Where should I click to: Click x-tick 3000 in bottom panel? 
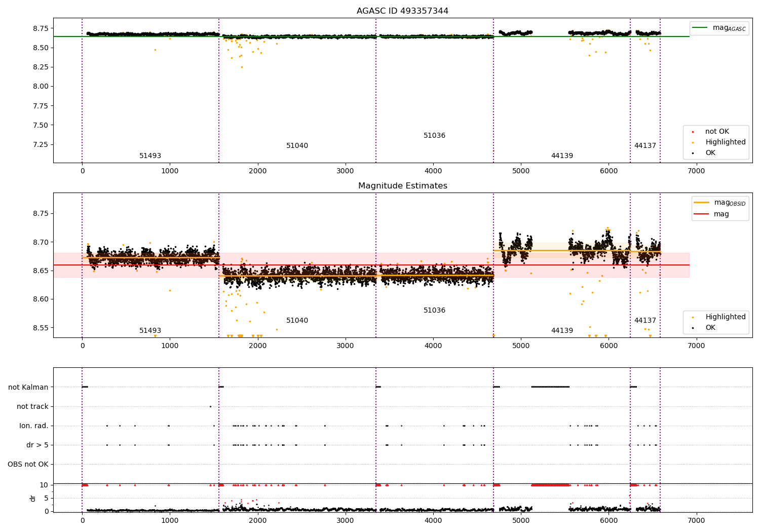click(345, 521)
